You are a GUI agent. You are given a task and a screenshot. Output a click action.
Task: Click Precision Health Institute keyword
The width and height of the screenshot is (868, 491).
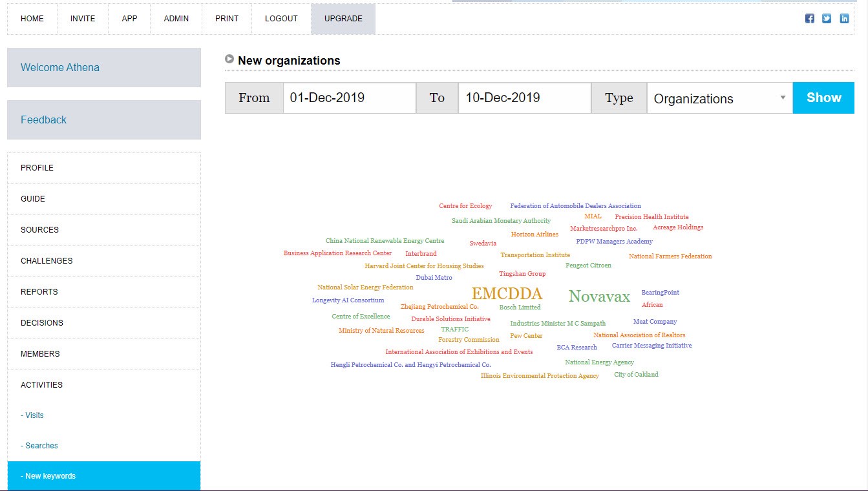click(x=651, y=217)
